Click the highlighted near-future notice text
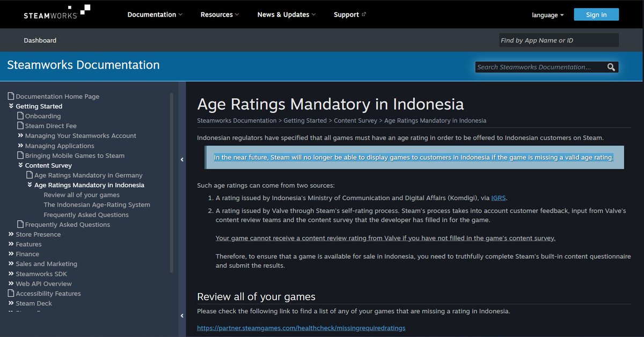 coord(413,157)
